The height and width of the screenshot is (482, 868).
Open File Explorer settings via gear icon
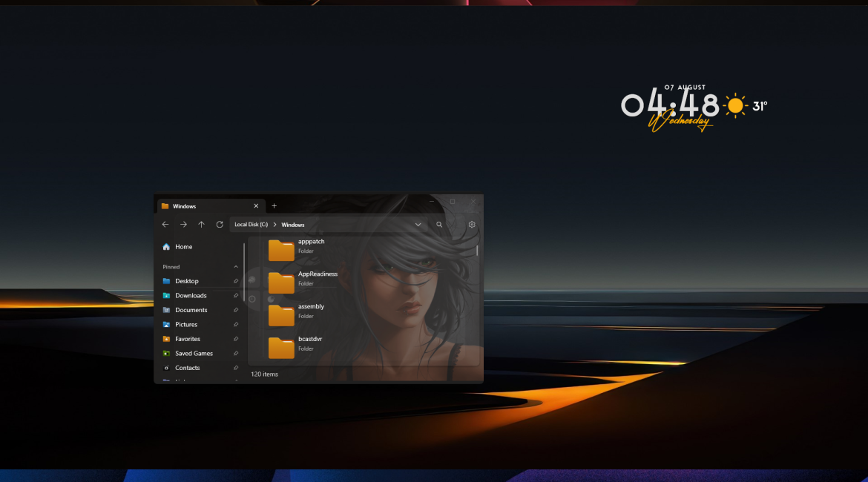[x=472, y=224]
